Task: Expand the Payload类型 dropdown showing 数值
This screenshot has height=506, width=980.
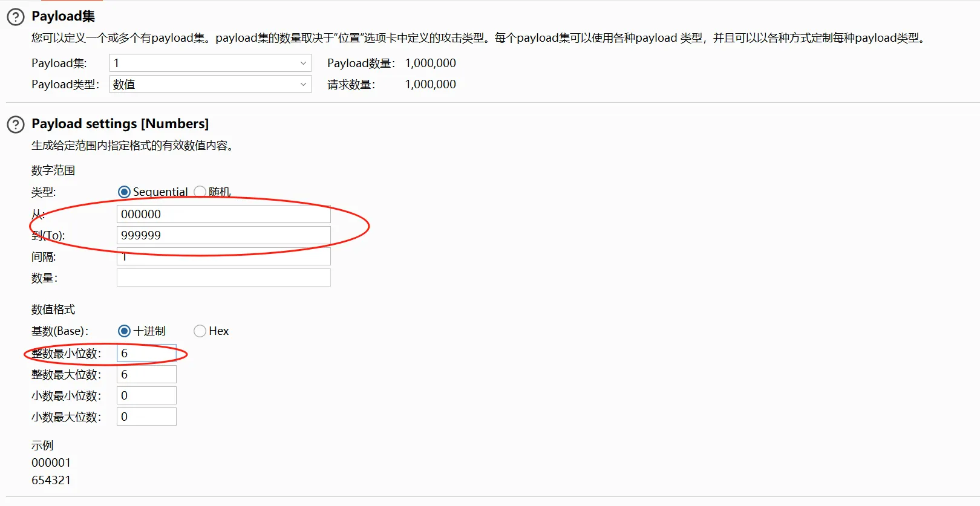Action: pyautogui.click(x=210, y=84)
